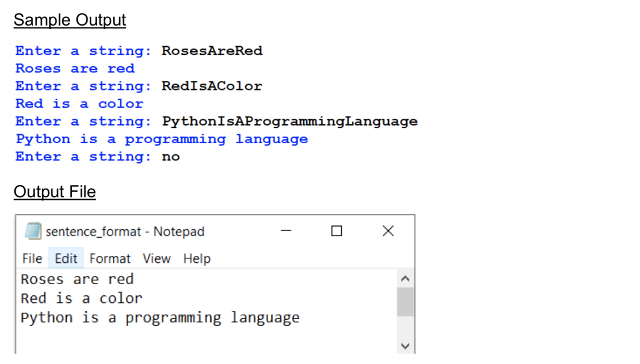Click the scrollbar up arrow
The width and height of the screenshot is (640, 364).
[405, 278]
